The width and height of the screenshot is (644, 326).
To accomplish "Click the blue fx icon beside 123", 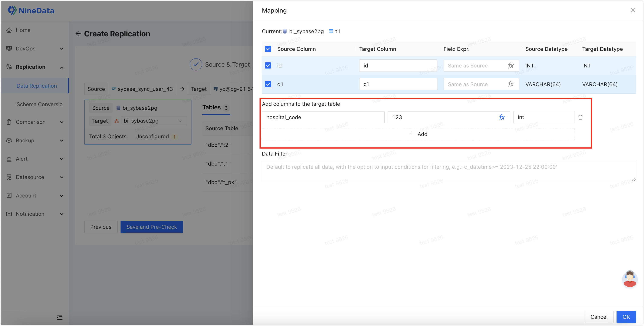I will [x=502, y=117].
